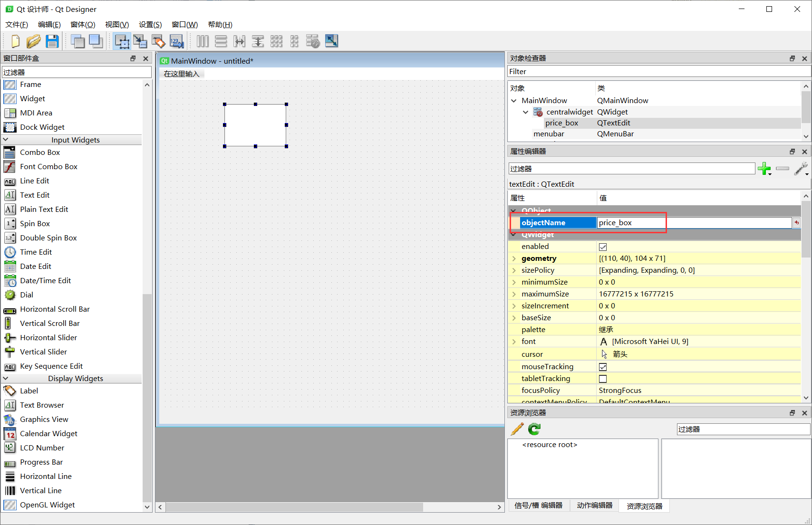Click the Adjust Size toolbar icon
The height and width of the screenshot is (525, 812).
332,41
